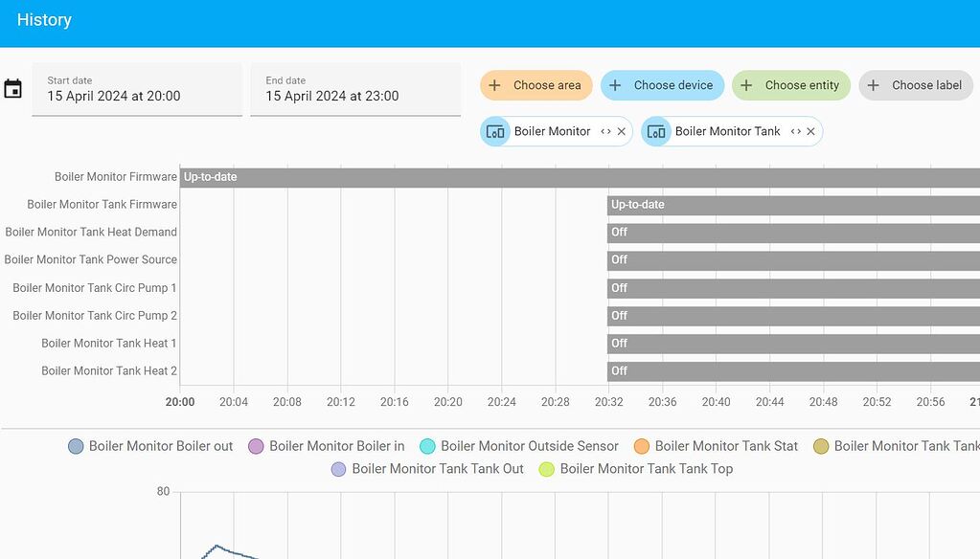Click the Boiler Monitor device icon
The image size is (980, 559).
pyautogui.click(x=495, y=132)
